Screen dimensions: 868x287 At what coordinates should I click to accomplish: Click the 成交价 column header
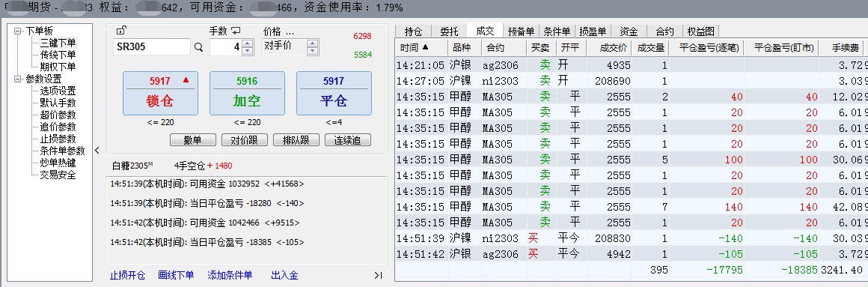609,48
